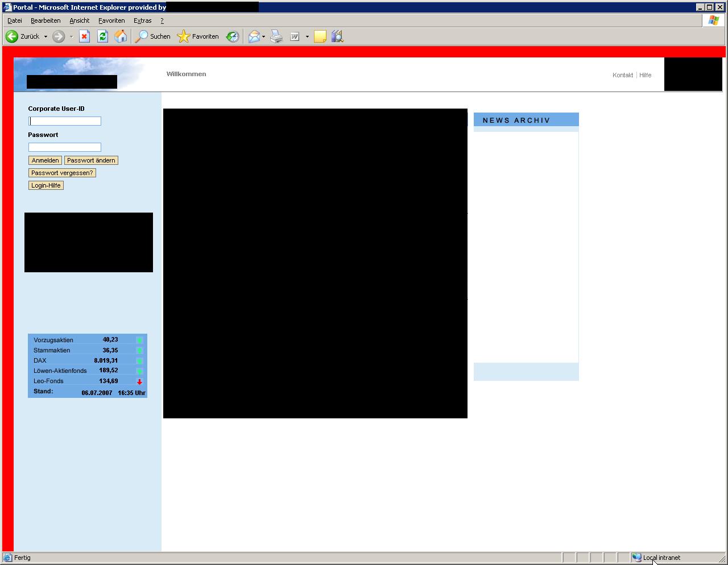Open the Suchen search pane
Image resolution: width=728 pixels, height=565 pixels.
pyautogui.click(x=152, y=36)
